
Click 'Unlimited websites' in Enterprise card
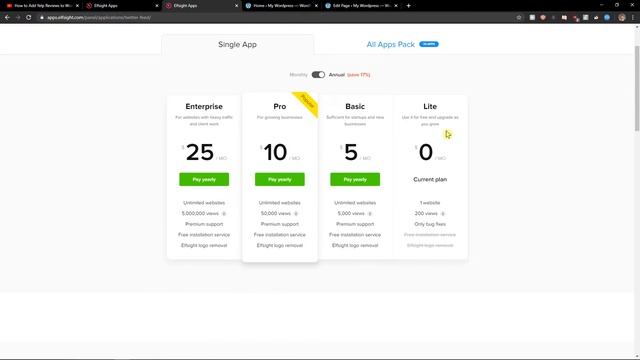[204, 203]
